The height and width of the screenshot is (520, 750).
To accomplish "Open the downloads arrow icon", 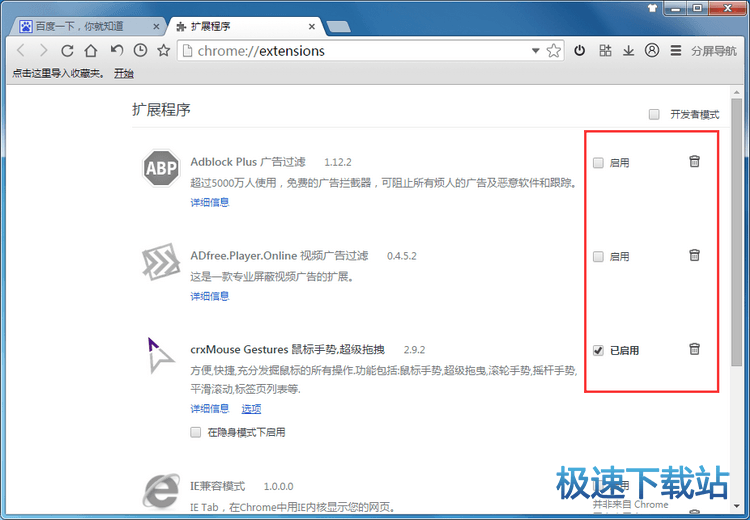I will click(x=629, y=50).
